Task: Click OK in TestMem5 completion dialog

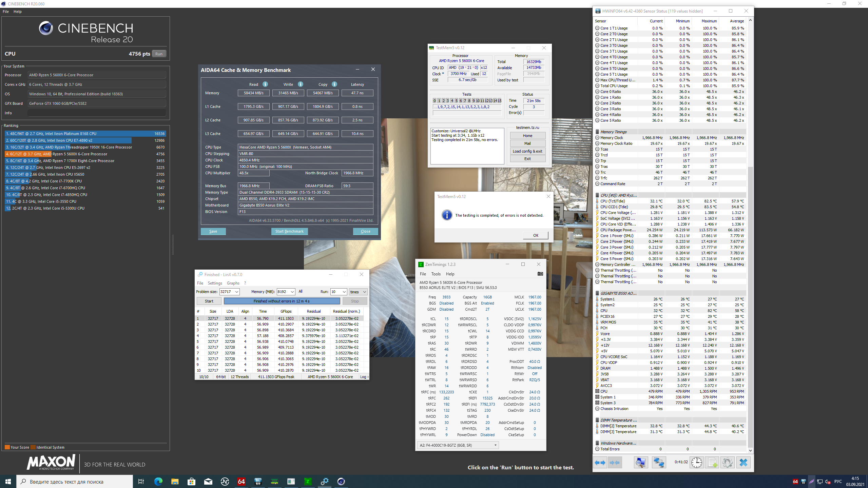Action: [x=535, y=235]
